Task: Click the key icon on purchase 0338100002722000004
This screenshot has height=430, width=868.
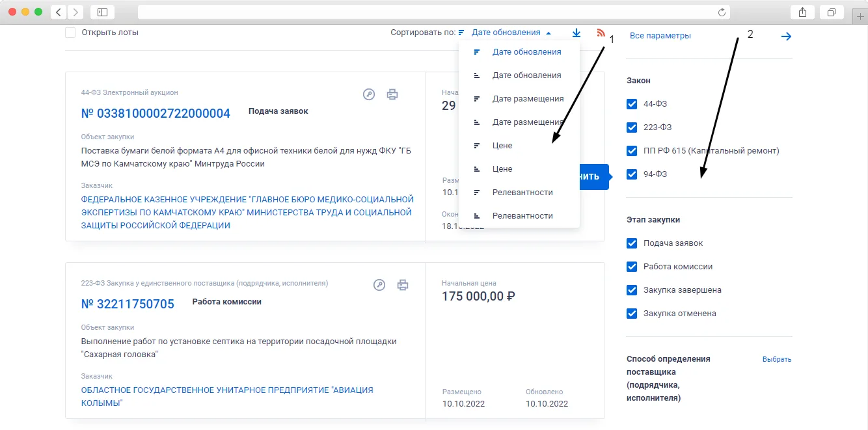Action: [x=369, y=94]
